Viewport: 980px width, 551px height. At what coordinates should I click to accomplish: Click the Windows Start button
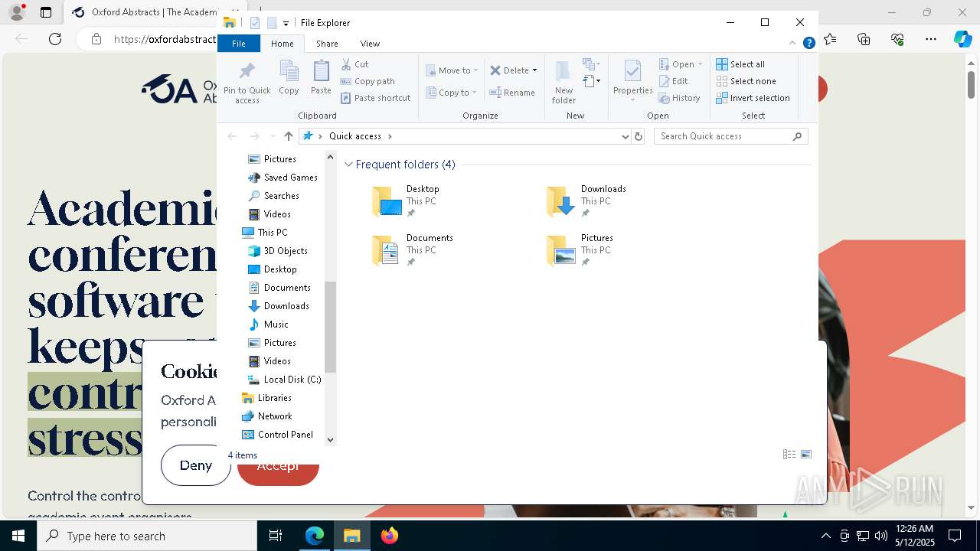pyautogui.click(x=18, y=536)
